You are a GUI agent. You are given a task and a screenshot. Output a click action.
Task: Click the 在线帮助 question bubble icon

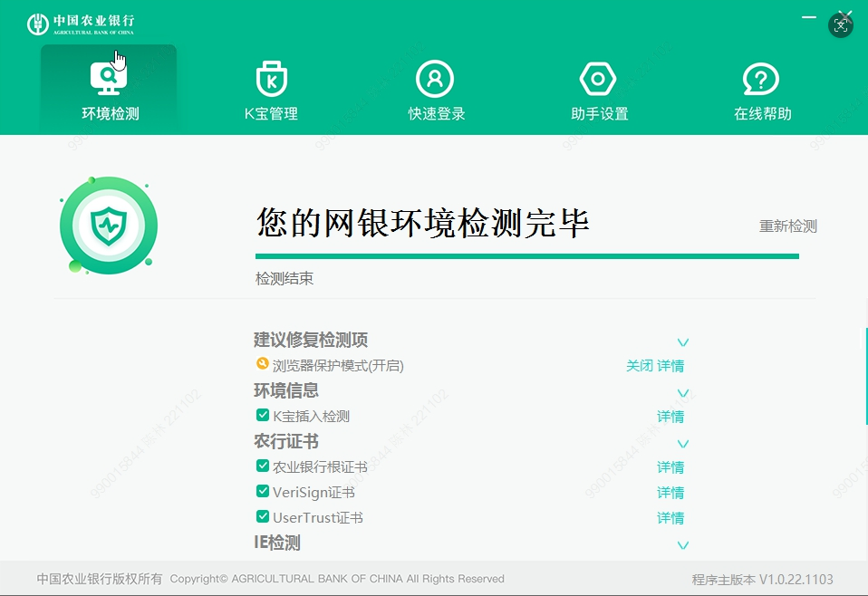click(761, 79)
